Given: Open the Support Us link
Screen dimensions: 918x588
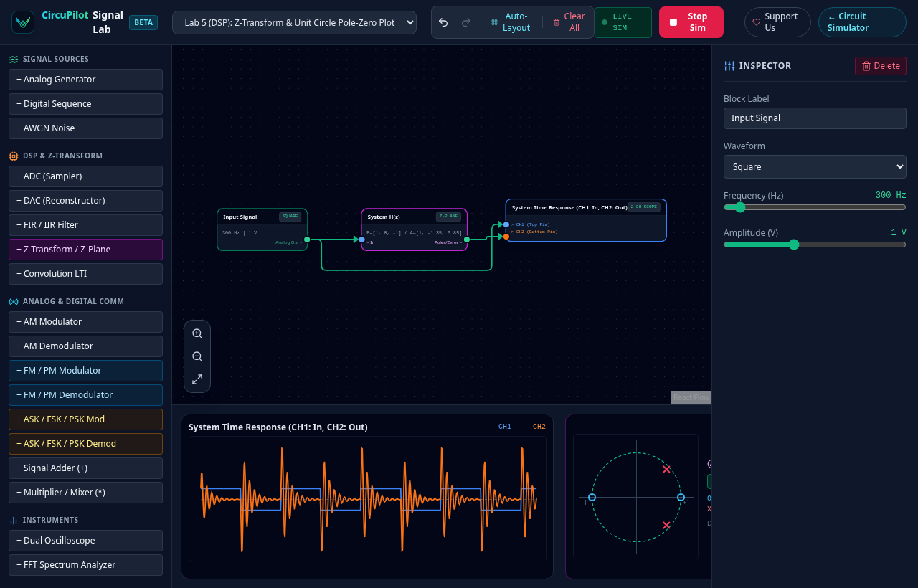Looking at the screenshot, I should tap(777, 22).
